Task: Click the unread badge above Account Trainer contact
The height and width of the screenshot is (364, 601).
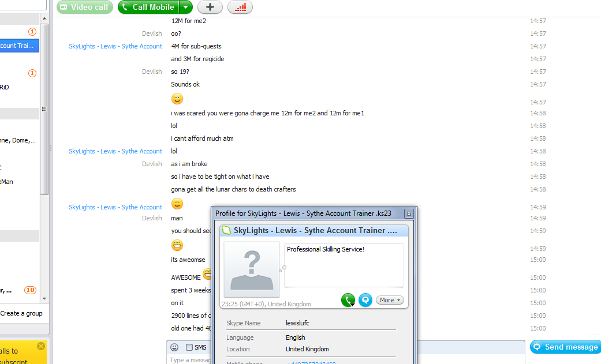Action: coord(32,32)
